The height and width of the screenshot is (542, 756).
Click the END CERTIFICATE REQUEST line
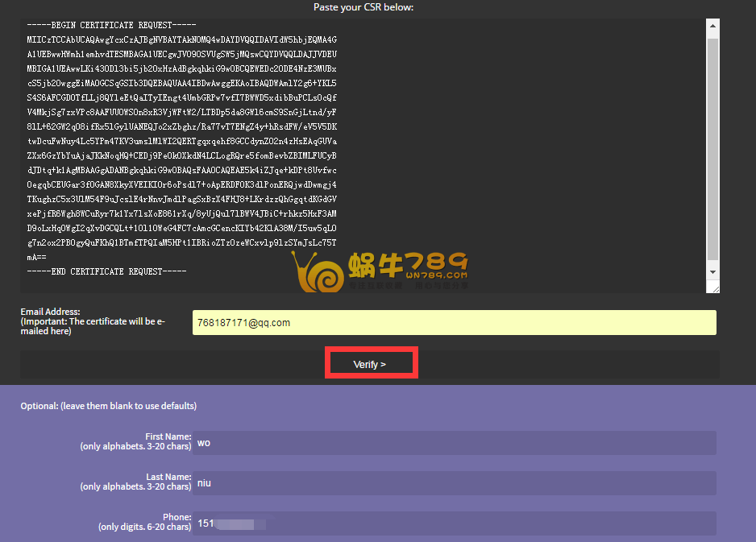click(106, 271)
